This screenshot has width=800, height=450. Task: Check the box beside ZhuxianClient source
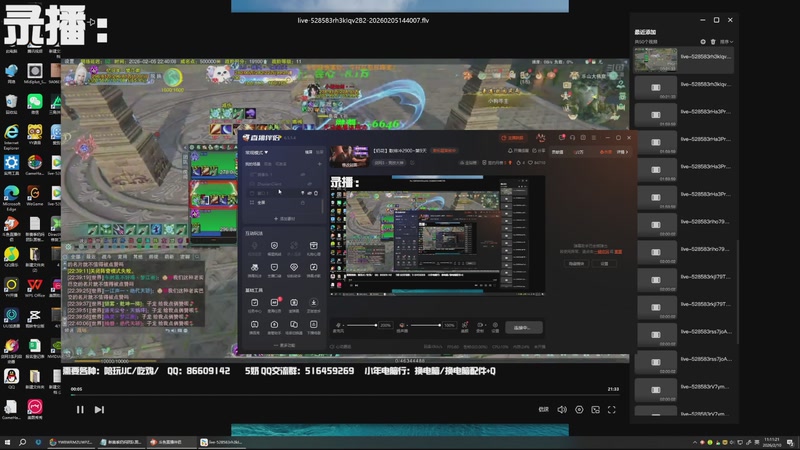(x=252, y=184)
